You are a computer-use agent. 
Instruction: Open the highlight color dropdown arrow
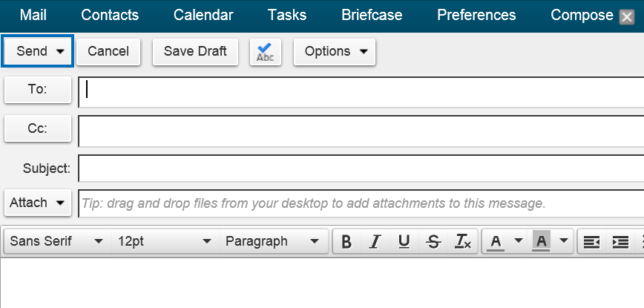[564, 240]
